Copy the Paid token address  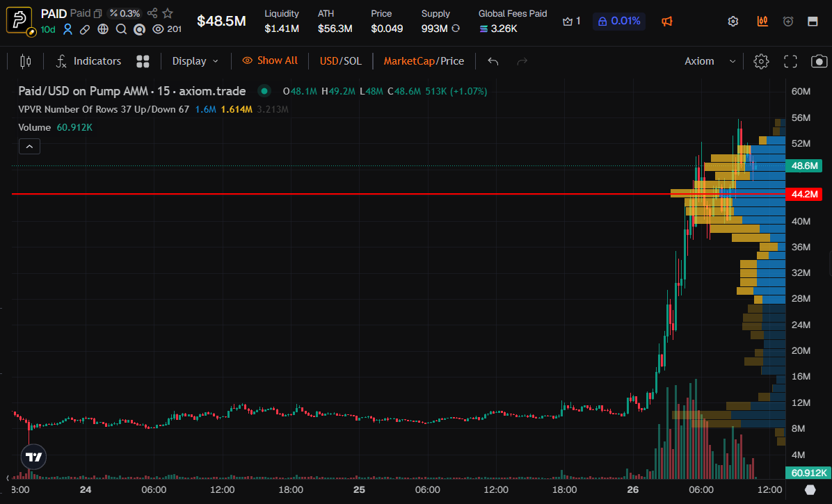(98, 14)
